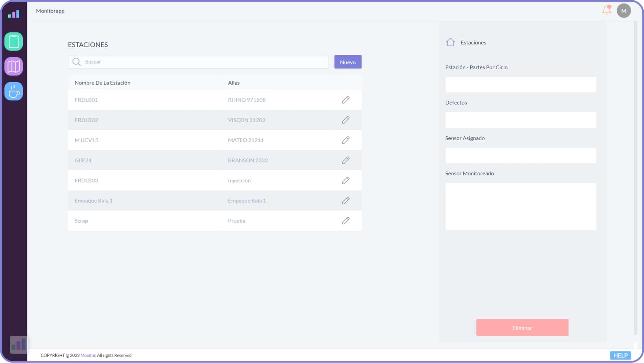Click the home icon beside Estaciones
This screenshot has height=363, width=644.
pyautogui.click(x=450, y=42)
